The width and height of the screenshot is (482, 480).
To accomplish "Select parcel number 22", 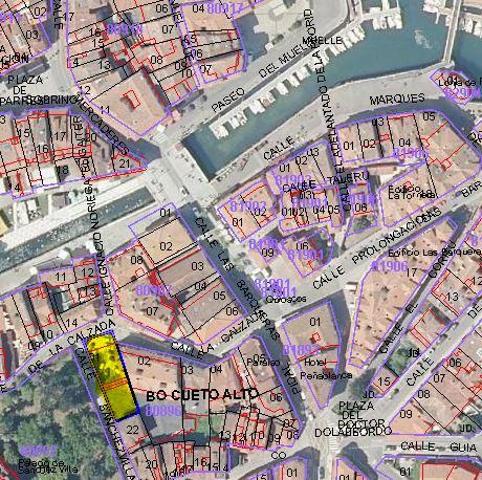I will click(132, 430).
